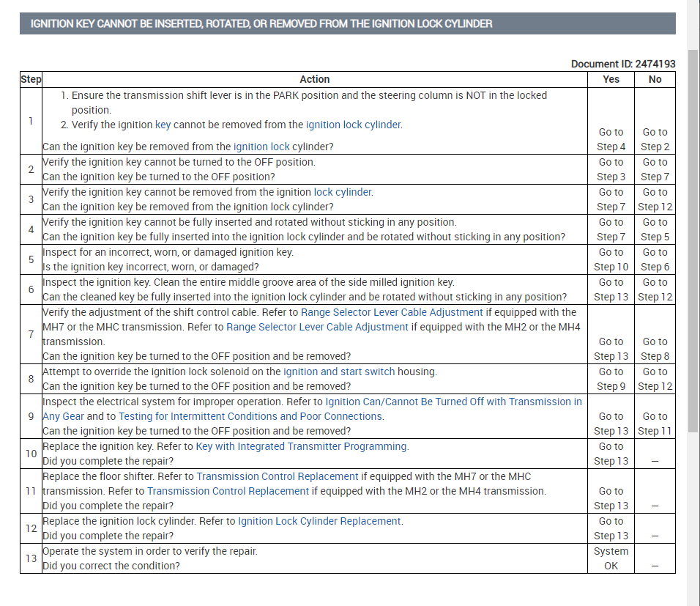Open 'ignition and start switch' link
Screen dimensions: 700x606
click(x=339, y=372)
